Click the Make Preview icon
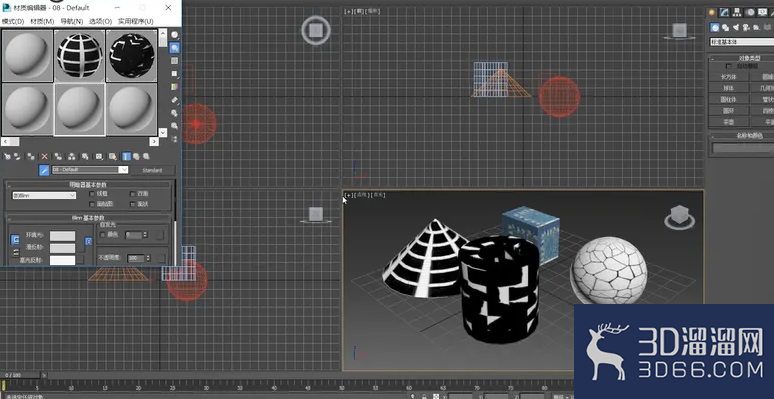 click(x=175, y=100)
